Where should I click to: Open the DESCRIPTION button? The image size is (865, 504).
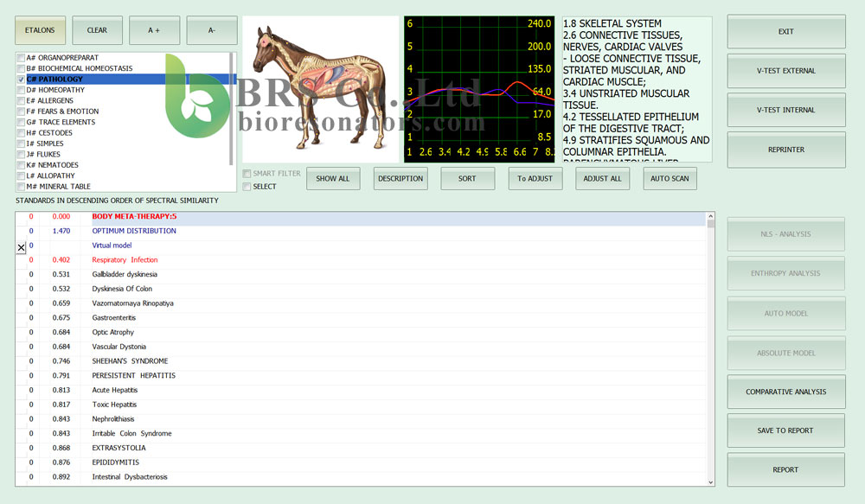(400, 179)
